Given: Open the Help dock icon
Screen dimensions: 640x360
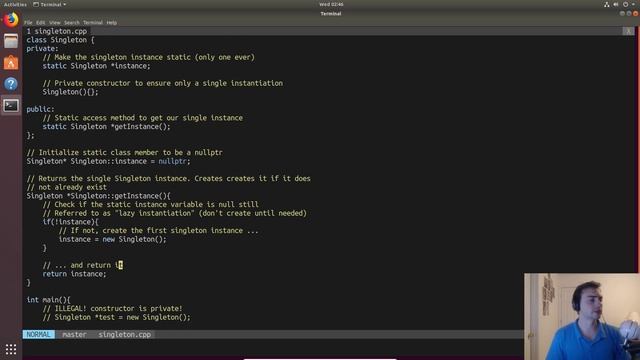Looking at the screenshot, I should (x=11, y=84).
